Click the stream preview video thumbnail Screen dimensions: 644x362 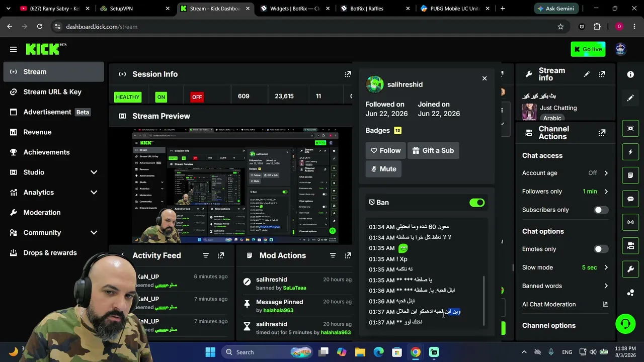point(235,185)
